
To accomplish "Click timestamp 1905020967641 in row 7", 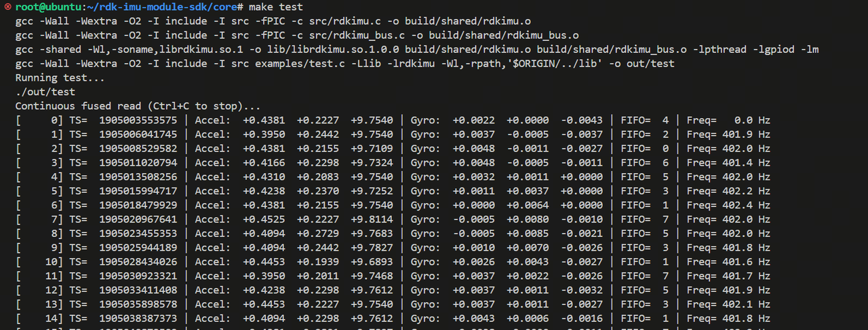I will point(138,219).
